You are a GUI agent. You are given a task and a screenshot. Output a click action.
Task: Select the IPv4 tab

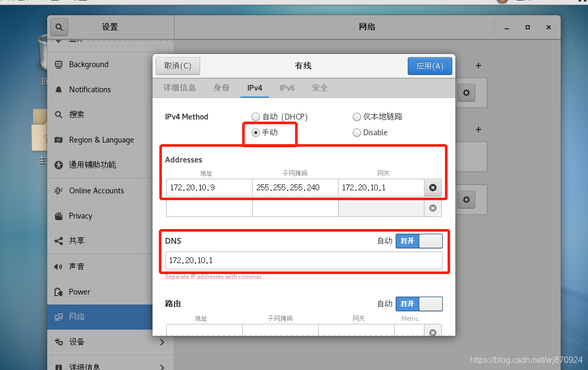pyautogui.click(x=255, y=88)
